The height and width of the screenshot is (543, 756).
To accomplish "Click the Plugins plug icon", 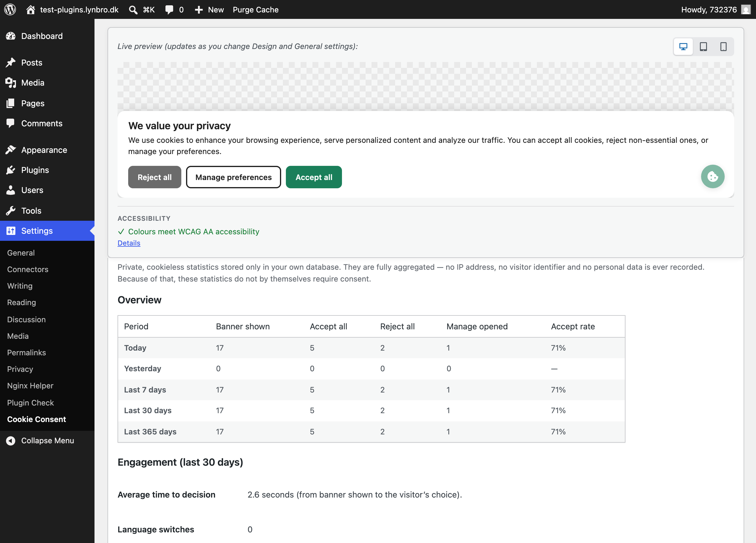I will click(11, 170).
